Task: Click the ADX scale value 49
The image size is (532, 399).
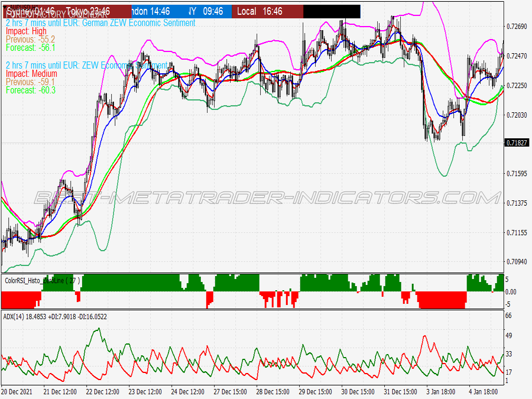Action: click(508, 336)
